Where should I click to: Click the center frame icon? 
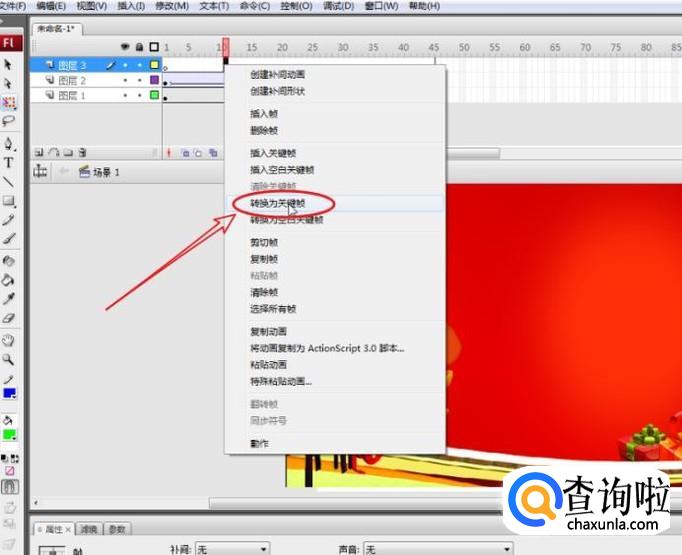point(169,153)
